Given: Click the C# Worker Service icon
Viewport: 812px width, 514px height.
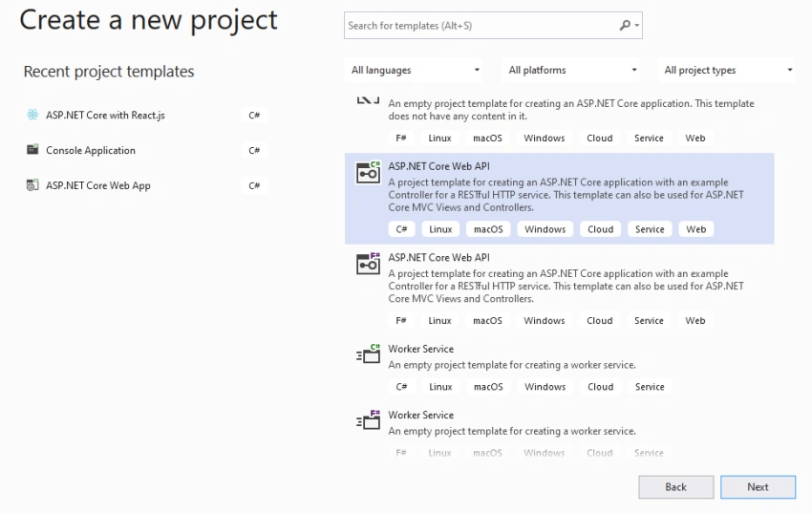Looking at the screenshot, I should click(368, 354).
